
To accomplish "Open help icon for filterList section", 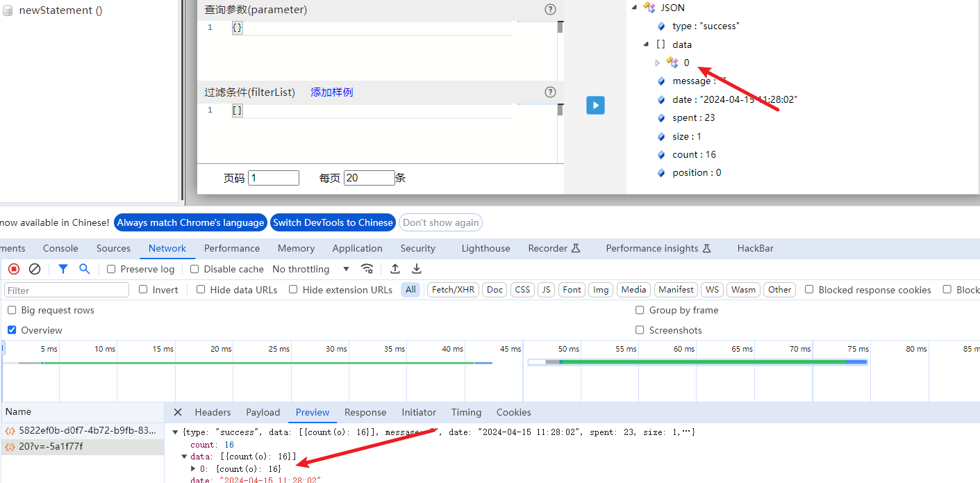I will pyautogui.click(x=550, y=92).
